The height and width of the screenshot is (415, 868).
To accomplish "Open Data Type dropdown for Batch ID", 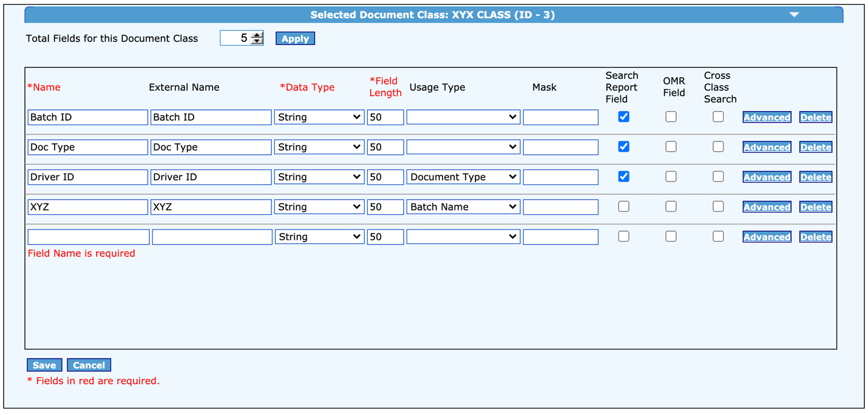I will pos(319,117).
